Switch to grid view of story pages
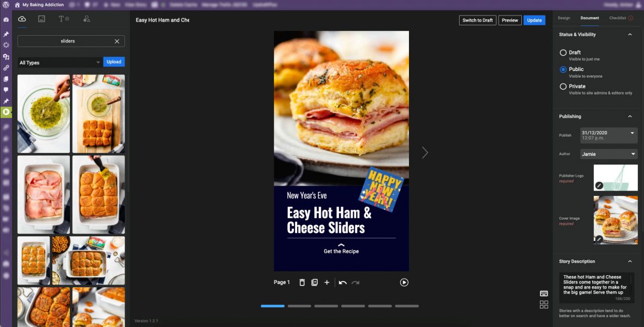Viewport: 644px width, 327px height. pos(544,304)
